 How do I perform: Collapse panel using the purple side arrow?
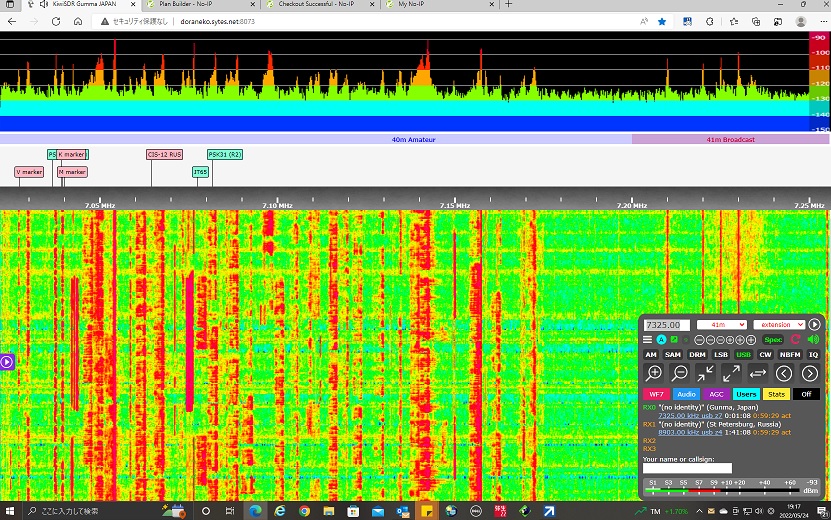click(x=6, y=362)
